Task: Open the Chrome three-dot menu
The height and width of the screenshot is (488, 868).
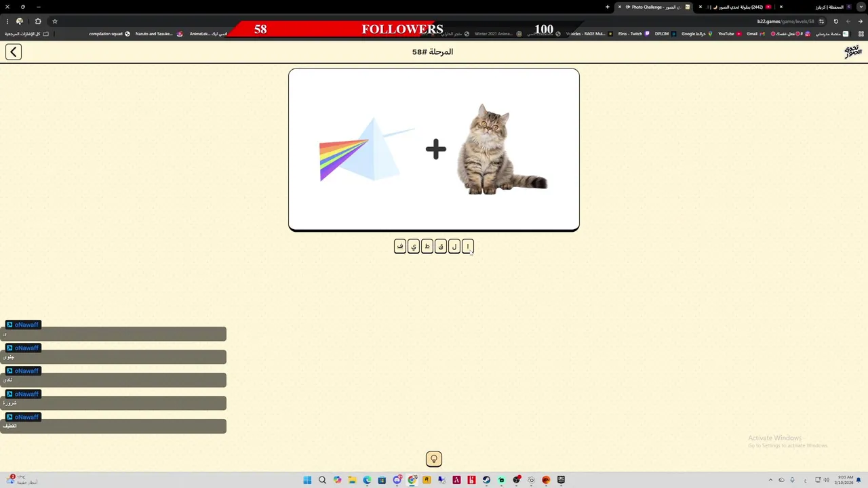Action: pyautogui.click(x=7, y=21)
